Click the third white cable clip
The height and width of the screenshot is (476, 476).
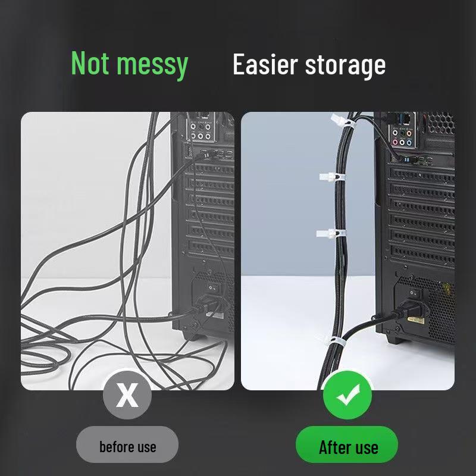[331, 233]
